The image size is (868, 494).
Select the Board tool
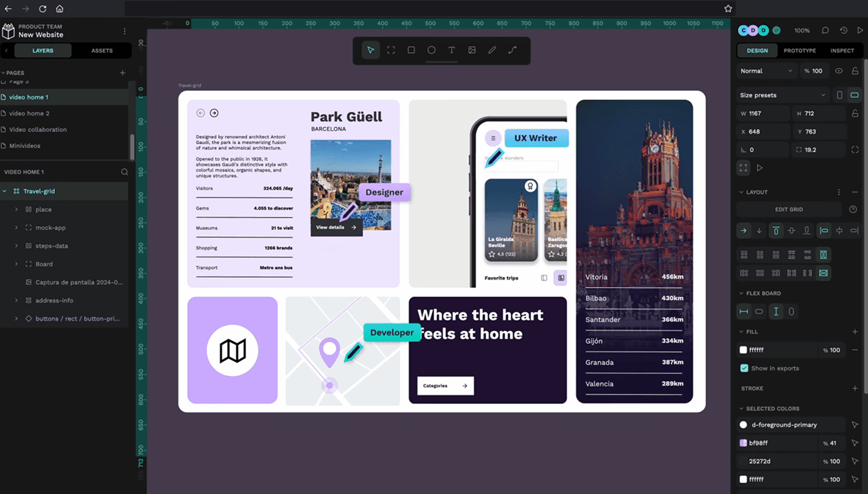(x=391, y=50)
